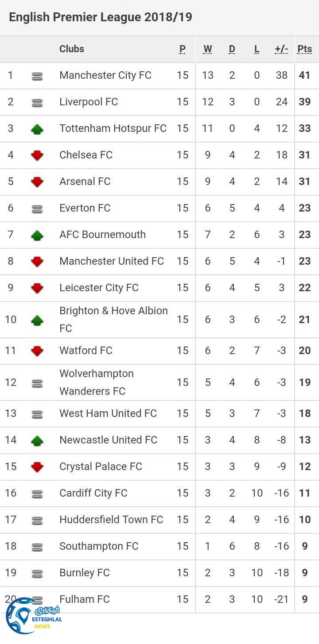Viewport: 319px width, 644px height.
Task: Click the red down arrow beside Crystal Palace
Action: (37, 467)
